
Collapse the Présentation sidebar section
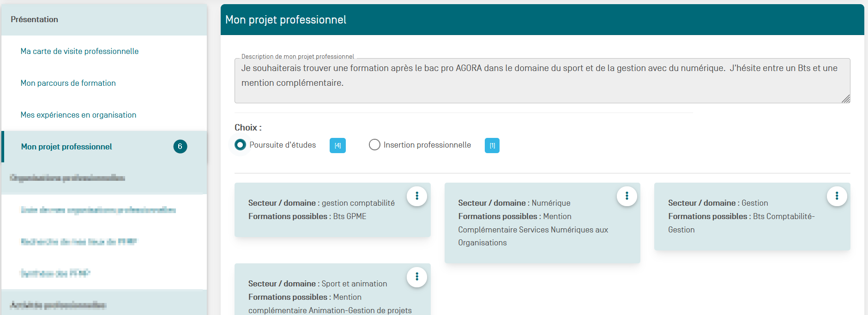coord(104,19)
